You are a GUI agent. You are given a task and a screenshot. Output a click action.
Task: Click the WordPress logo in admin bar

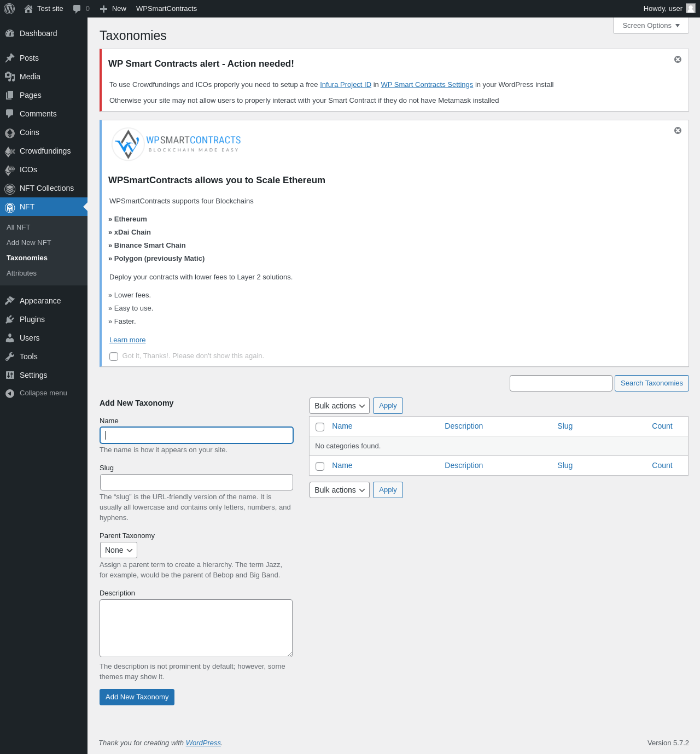(9, 9)
